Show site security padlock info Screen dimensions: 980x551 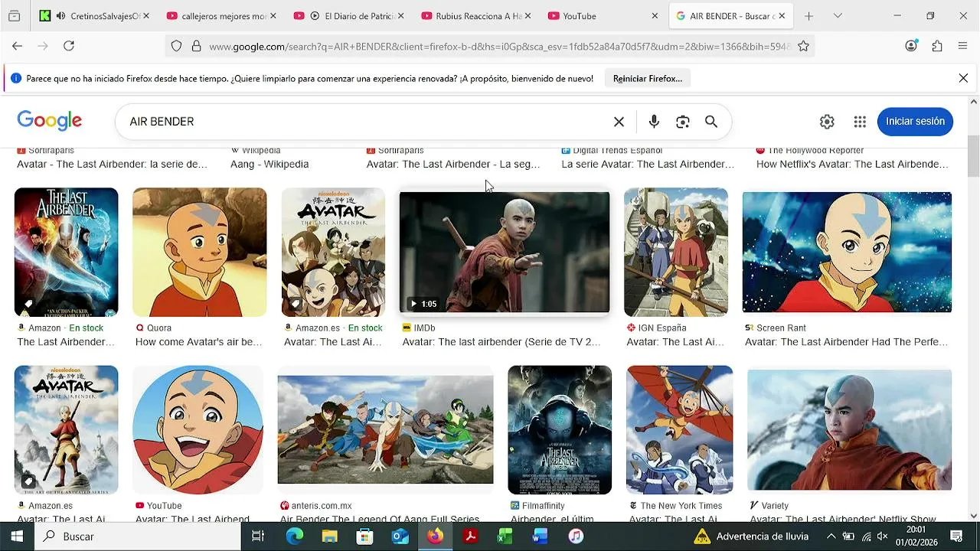point(196,47)
